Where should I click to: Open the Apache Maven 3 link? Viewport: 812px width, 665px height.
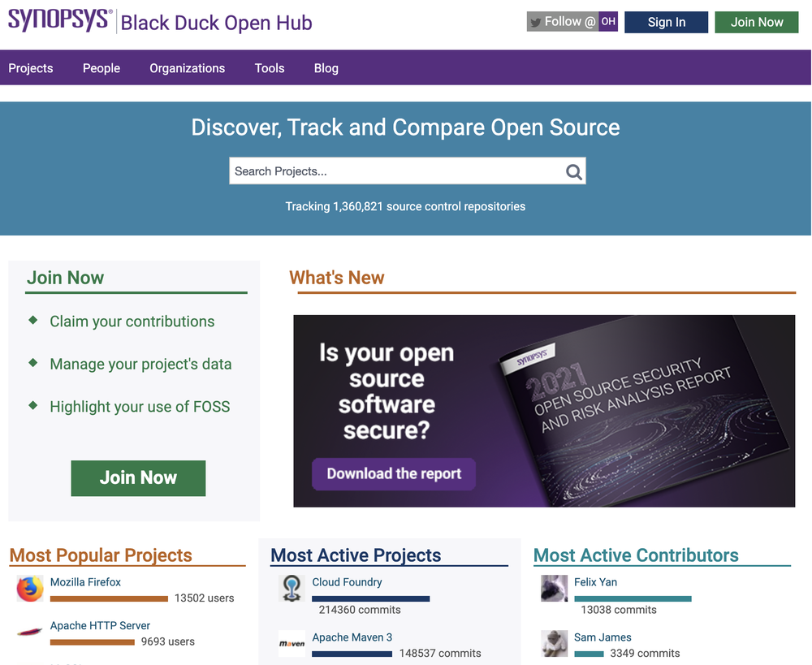pyautogui.click(x=352, y=637)
